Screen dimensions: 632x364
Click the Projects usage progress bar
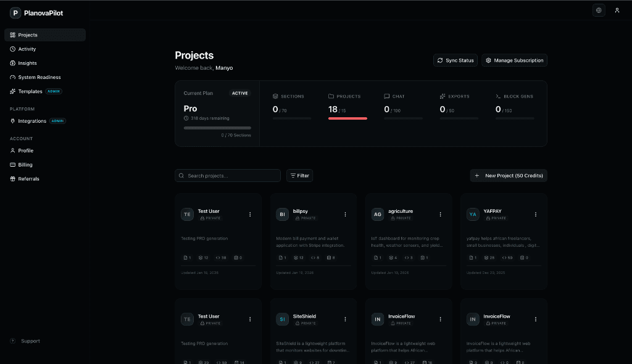347,118
